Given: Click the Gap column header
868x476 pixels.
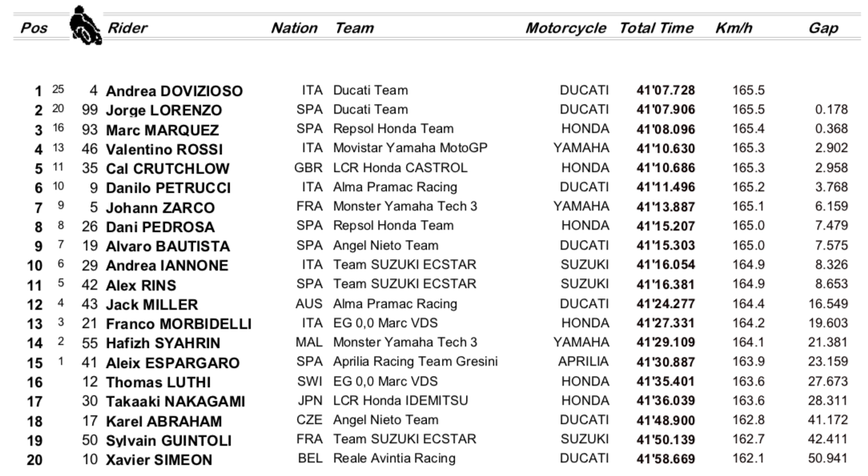Looking at the screenshot, I should 823,28.
